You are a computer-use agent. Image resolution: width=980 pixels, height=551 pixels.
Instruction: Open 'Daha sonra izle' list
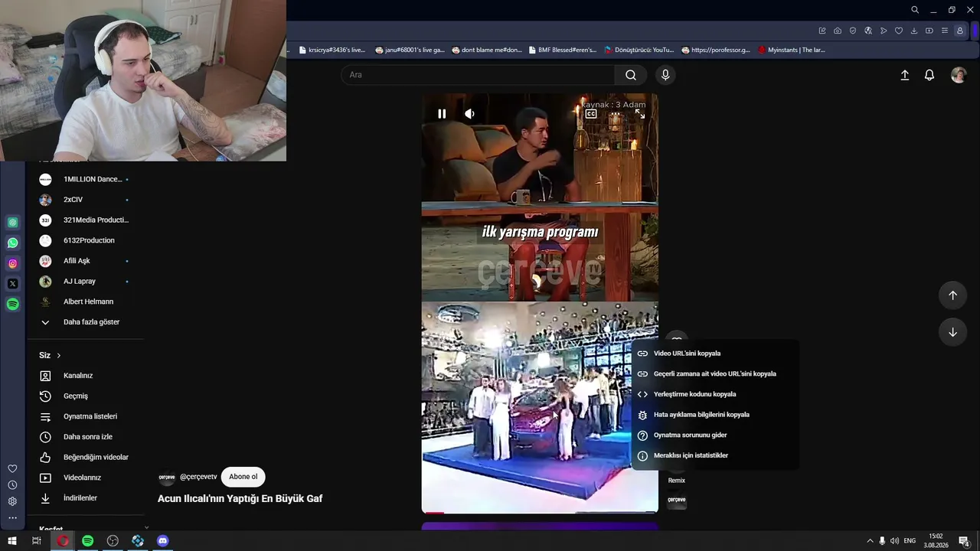86,437
